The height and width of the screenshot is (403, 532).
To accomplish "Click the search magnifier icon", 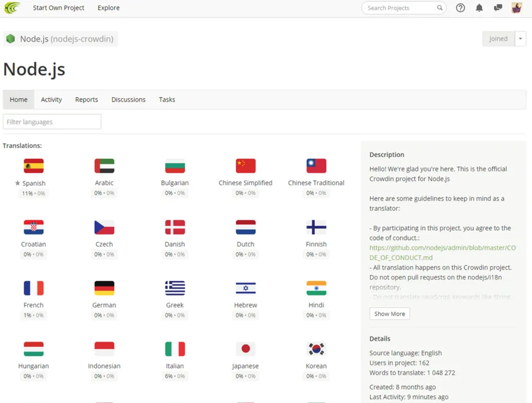I will 439,8.
